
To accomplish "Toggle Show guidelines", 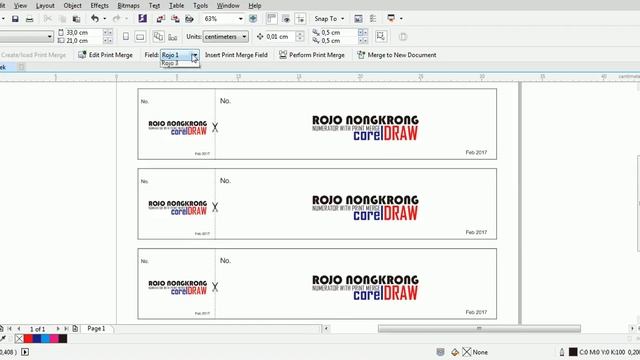I will [300, 19].
